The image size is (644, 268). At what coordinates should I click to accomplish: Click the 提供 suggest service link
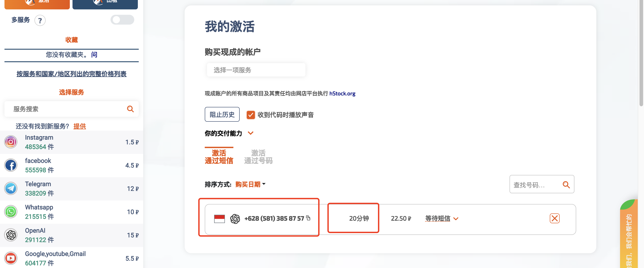click(79, 126)
